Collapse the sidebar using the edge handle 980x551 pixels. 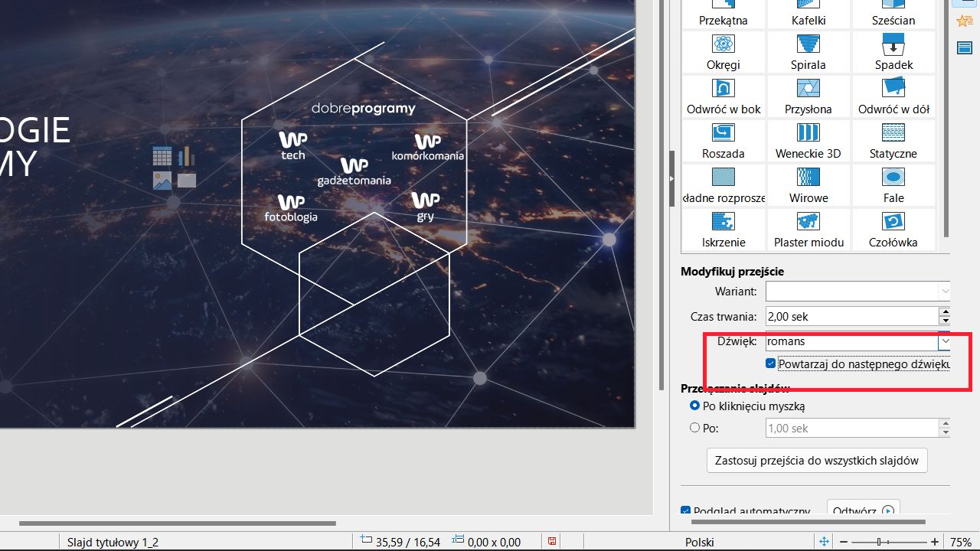[672, 179]
